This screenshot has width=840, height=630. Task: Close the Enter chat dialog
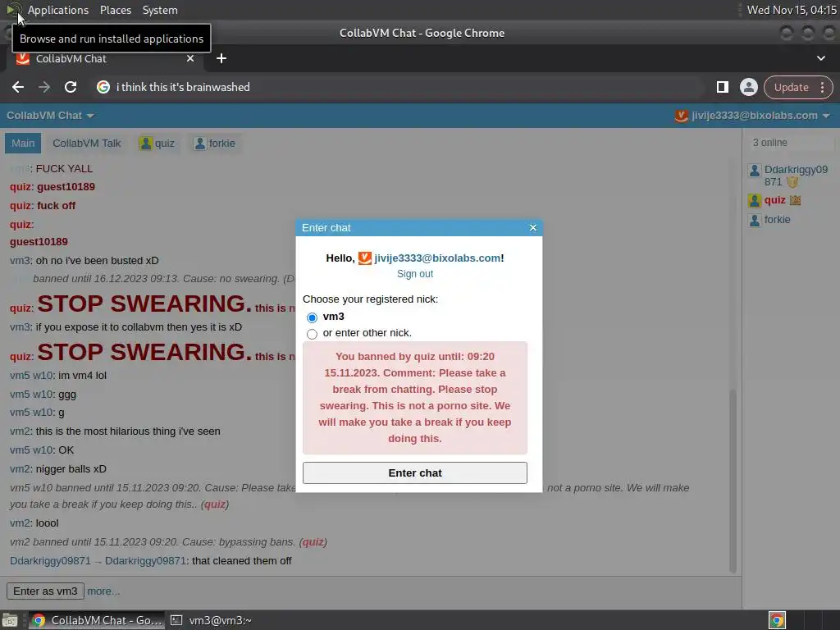click(533, 228)
